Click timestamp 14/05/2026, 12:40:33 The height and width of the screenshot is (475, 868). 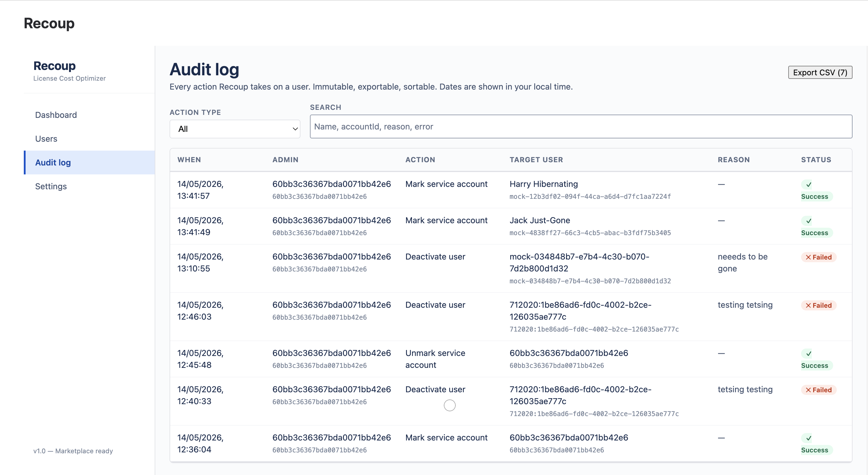click(x=200, y=396)
